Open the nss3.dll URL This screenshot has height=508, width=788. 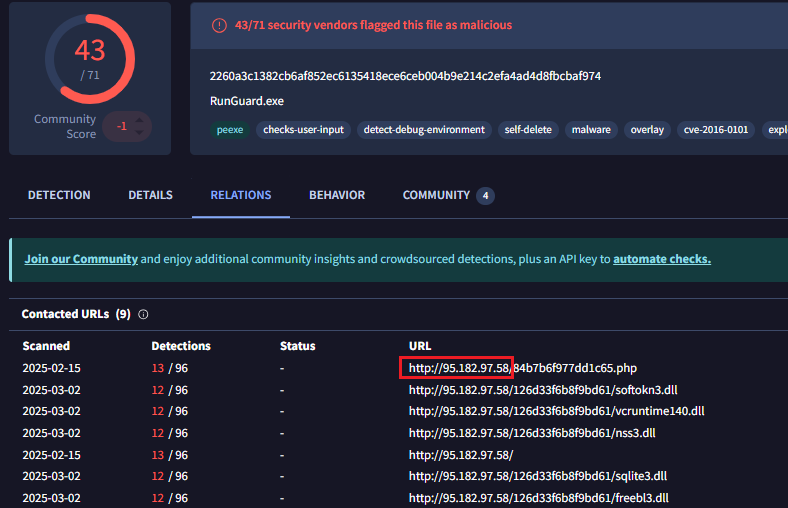532,433
